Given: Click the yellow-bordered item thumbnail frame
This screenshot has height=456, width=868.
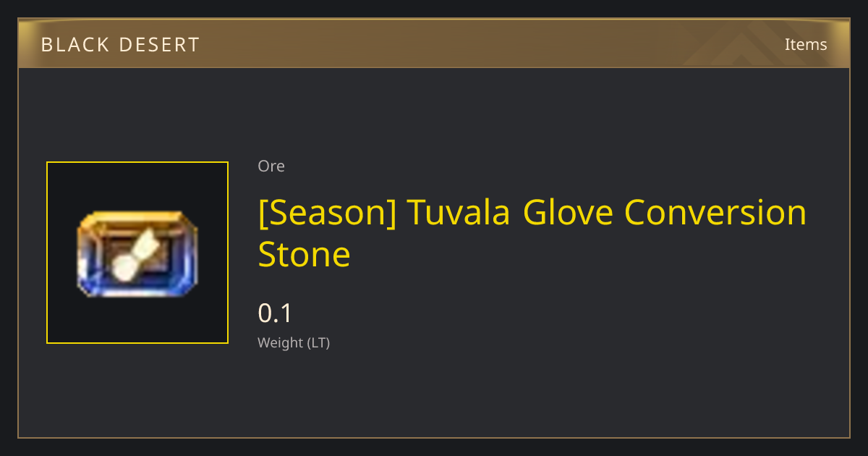Looking at the screenshot, I should coord(137,253).
